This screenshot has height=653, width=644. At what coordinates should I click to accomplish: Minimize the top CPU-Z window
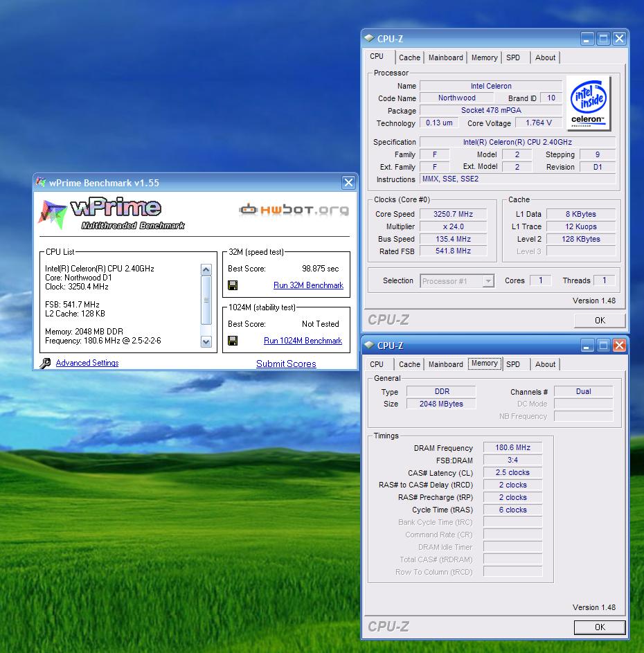587,39
